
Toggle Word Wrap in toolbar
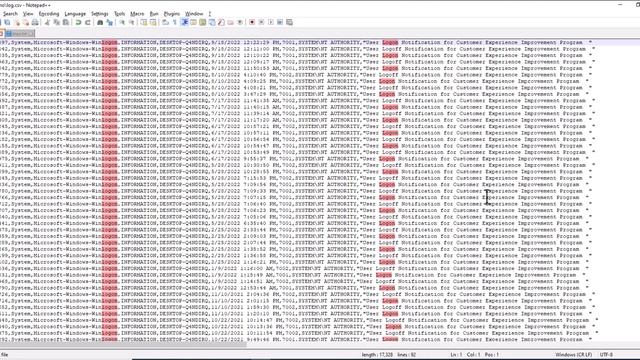[x=165, y=22]
